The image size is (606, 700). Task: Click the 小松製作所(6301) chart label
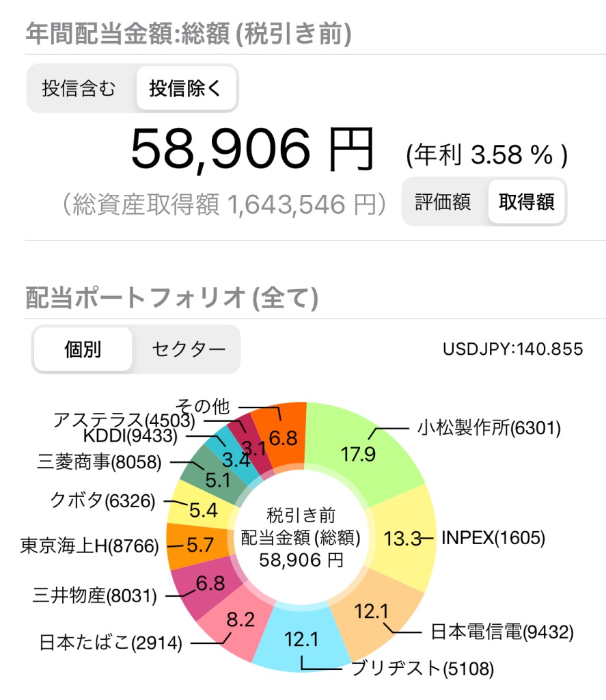pos(488,429)
